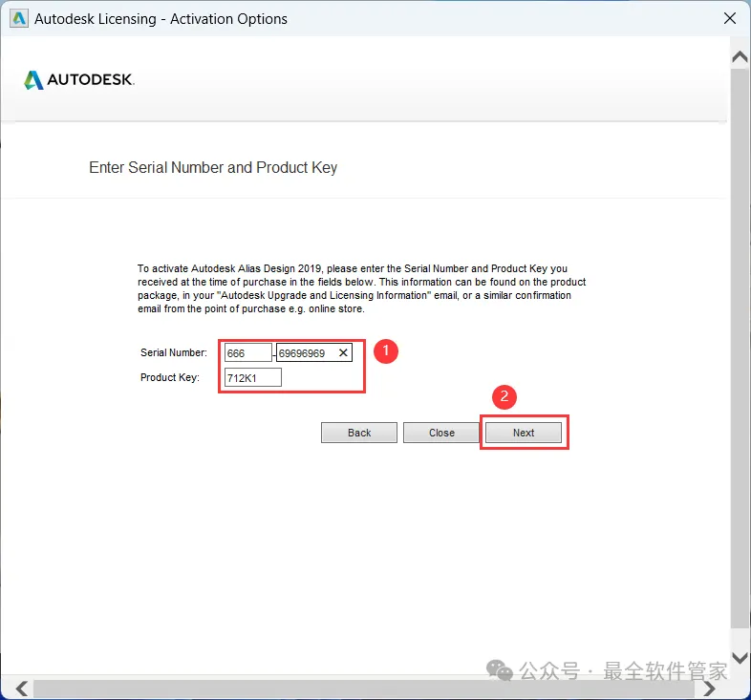
Task: Click the Back button
Action: 358,433
